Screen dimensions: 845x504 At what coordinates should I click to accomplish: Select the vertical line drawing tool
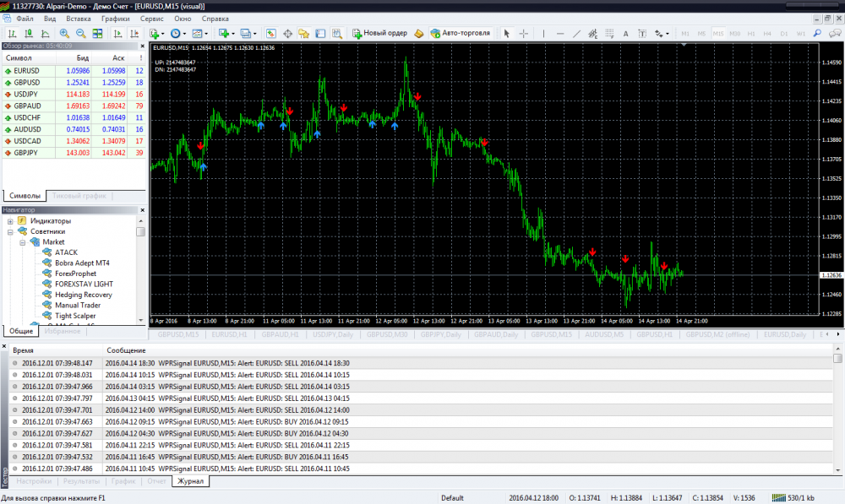pos(543,34)
